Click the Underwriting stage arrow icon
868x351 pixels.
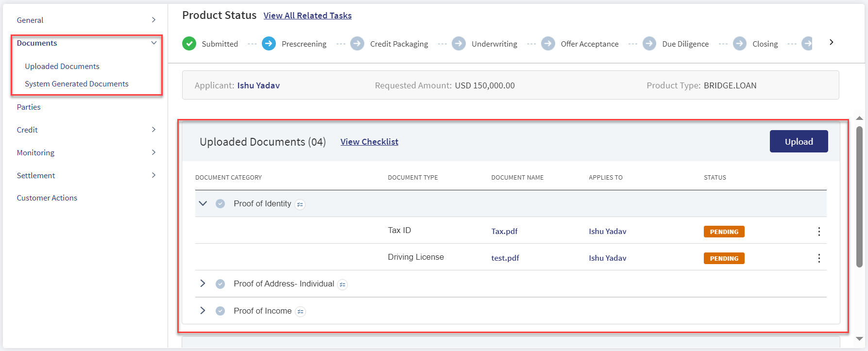[459, 44]
